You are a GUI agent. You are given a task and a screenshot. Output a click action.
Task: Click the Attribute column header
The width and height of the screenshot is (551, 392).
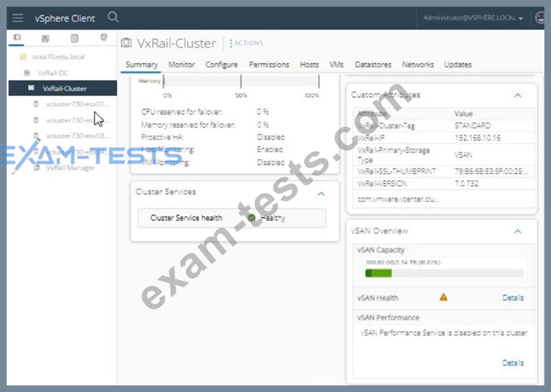tap(372, 114)
